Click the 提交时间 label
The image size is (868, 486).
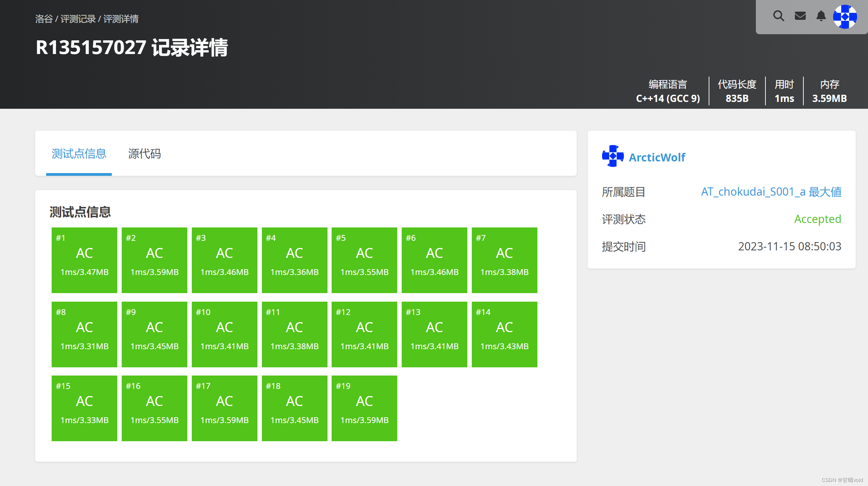pos(624,247)
